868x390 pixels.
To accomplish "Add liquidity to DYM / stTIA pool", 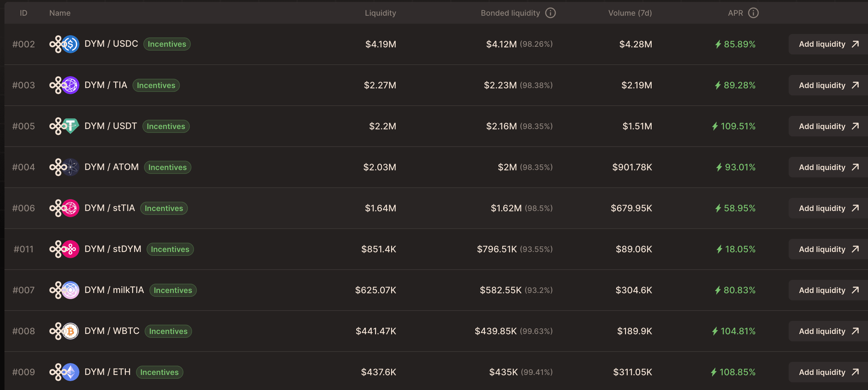I will [828, 208].
